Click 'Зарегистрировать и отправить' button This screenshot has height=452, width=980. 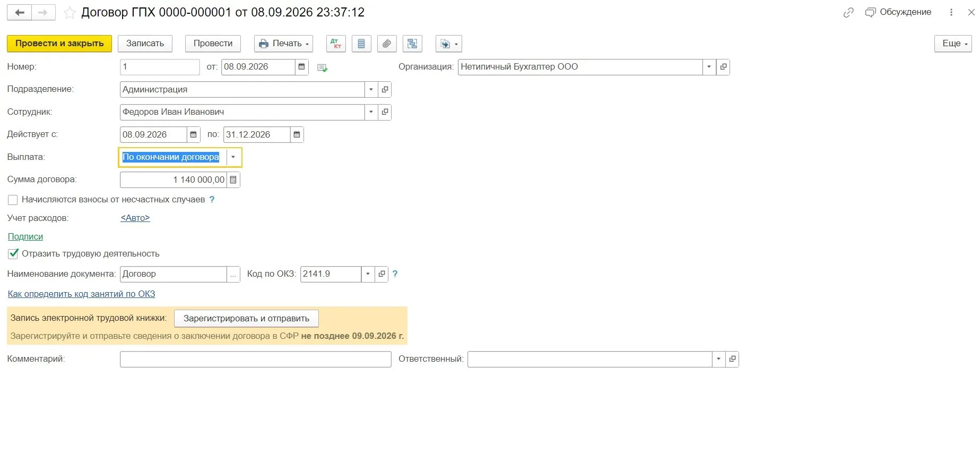click(246, 319)
